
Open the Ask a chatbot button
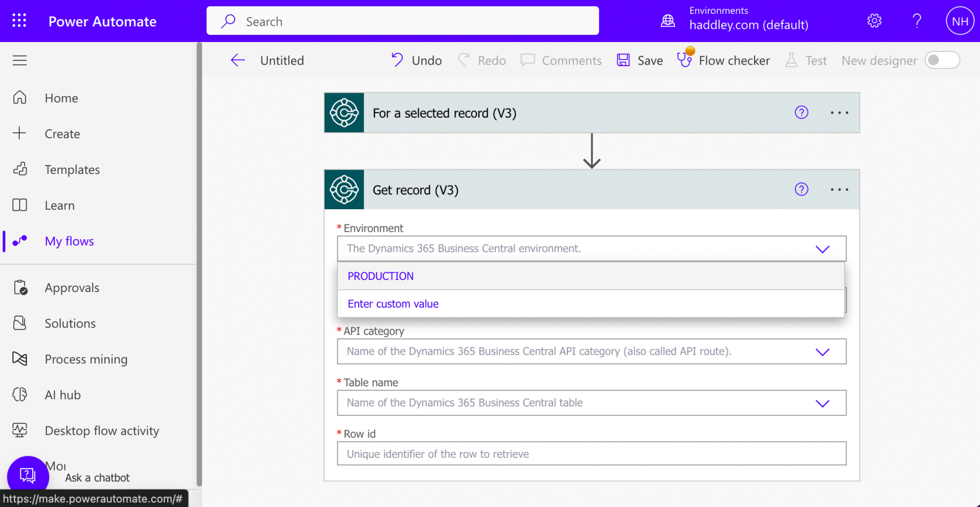click(x=28, y=475)
